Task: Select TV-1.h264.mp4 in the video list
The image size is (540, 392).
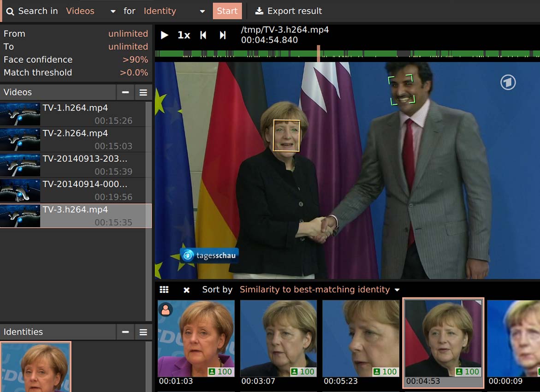Action: pyautogui.click(x=76, y=114)
